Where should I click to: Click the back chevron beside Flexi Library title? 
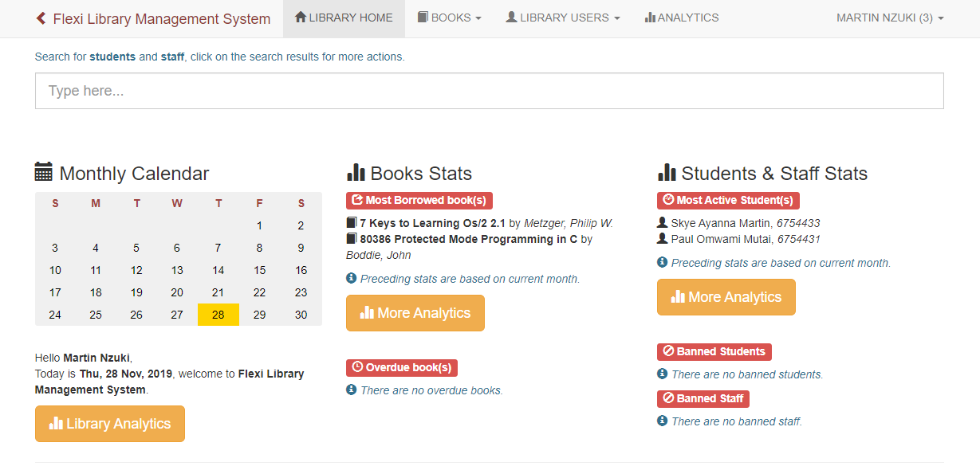[41, 18]
